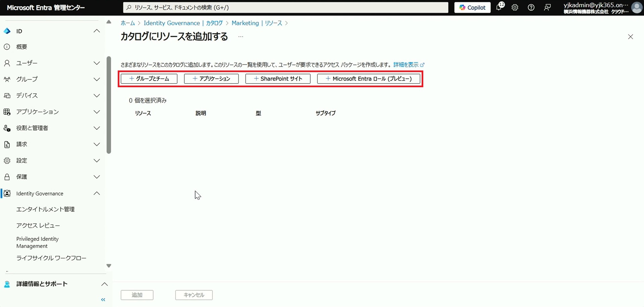Expand the 役割と管理者 section
Viewport: 644px width, 307px height.
97,128
